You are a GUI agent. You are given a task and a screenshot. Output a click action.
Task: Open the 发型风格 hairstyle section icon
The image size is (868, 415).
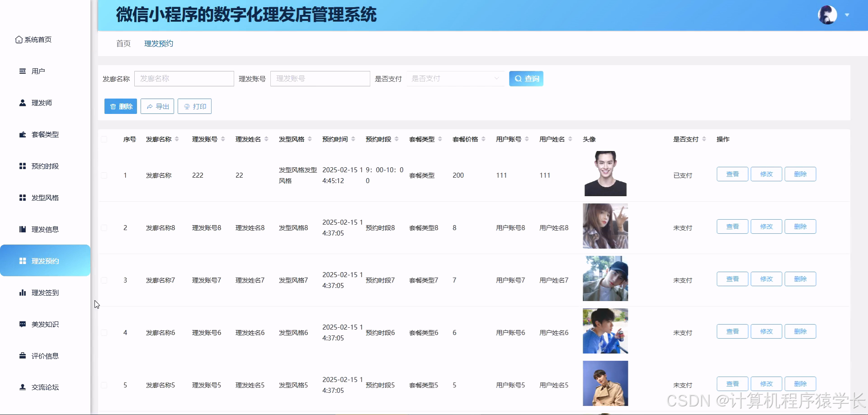coord(22,198)
